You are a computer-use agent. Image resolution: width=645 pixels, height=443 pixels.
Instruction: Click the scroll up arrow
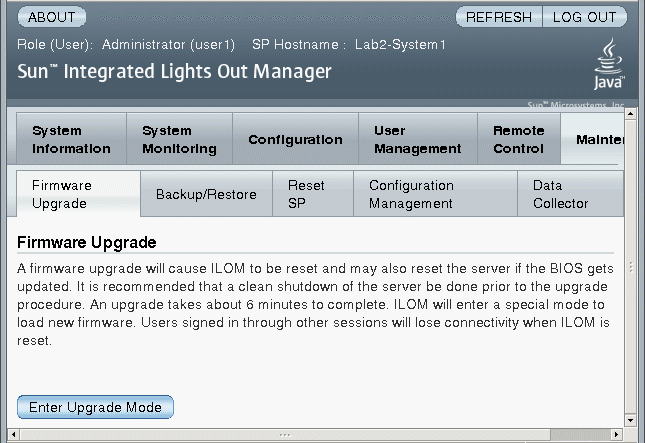click(x=630, y=113)
